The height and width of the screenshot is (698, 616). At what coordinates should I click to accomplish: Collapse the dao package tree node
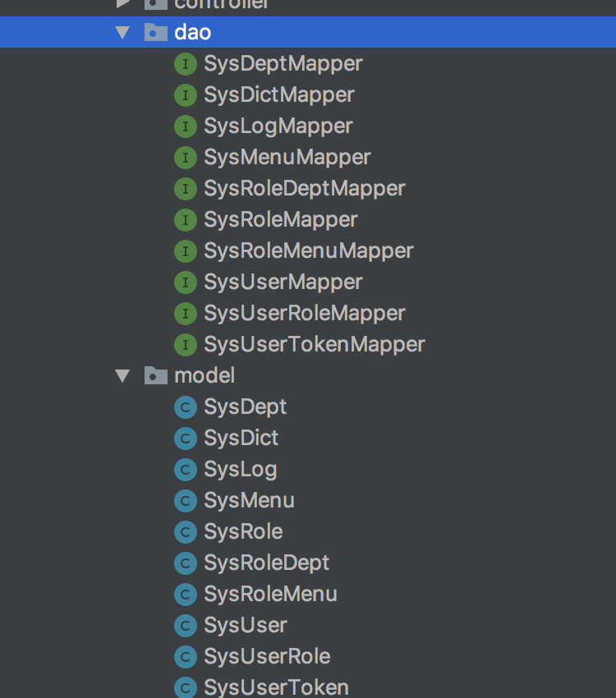point(123,33)
